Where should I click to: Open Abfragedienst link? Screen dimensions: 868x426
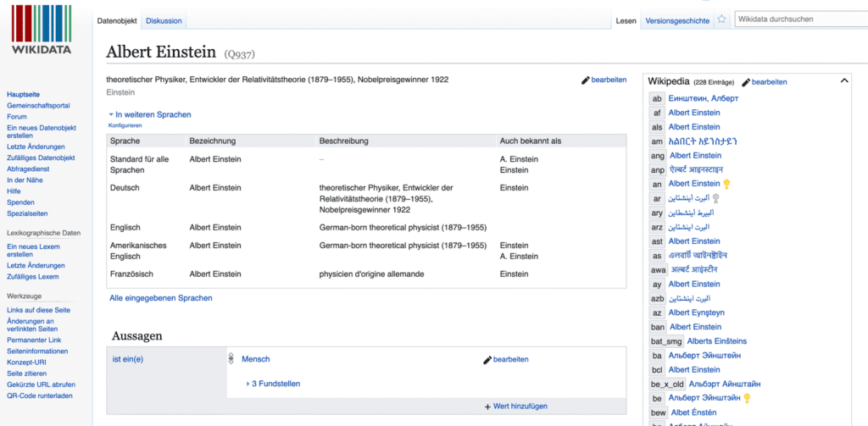[x=28, y=169]
